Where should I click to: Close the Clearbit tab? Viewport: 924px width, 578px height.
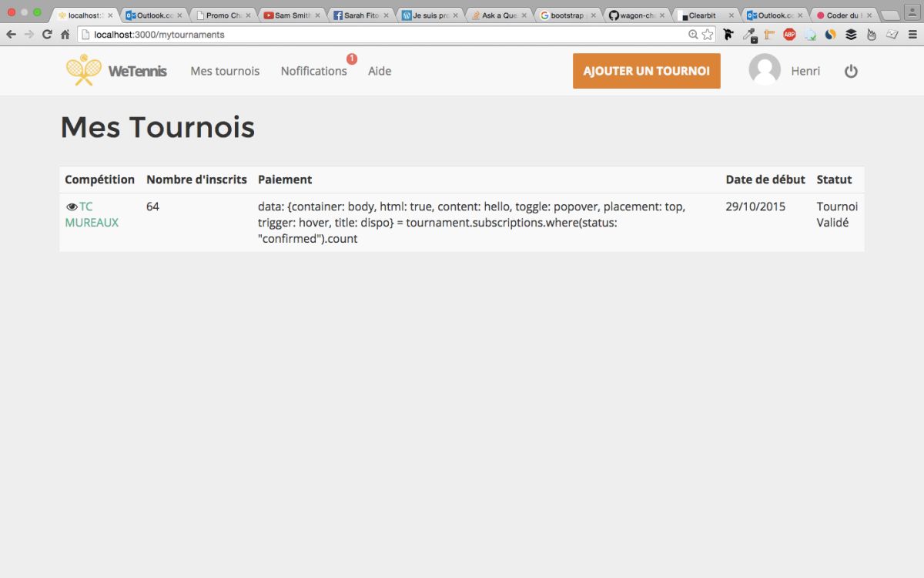pos(733,15)
